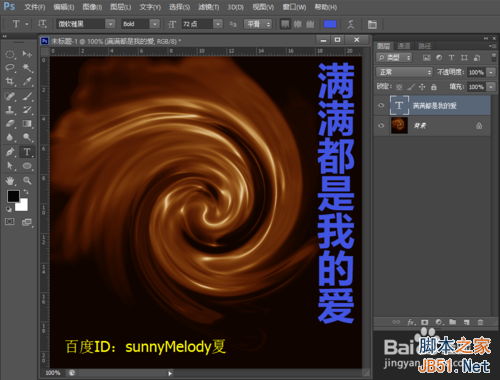Select the Blur tool
This screenshot has height=380, width=500.
coord(10,137)
